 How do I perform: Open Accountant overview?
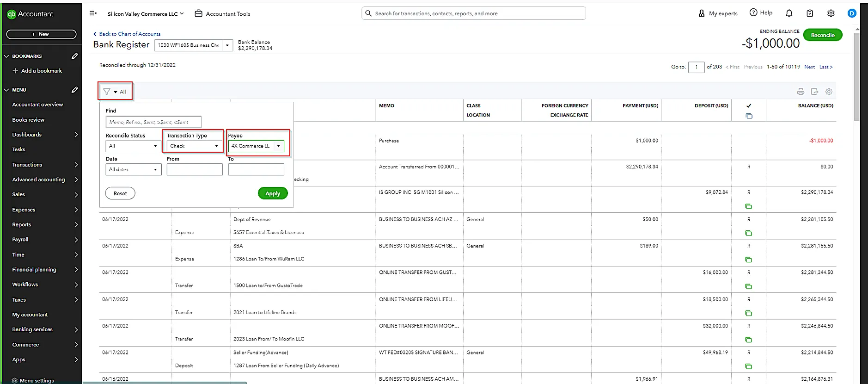coord(37,105)
